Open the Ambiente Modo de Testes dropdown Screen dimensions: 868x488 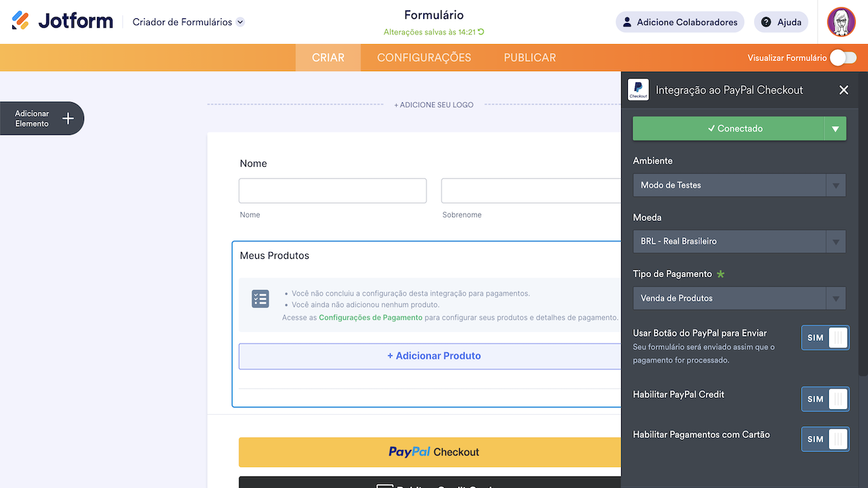739,185
